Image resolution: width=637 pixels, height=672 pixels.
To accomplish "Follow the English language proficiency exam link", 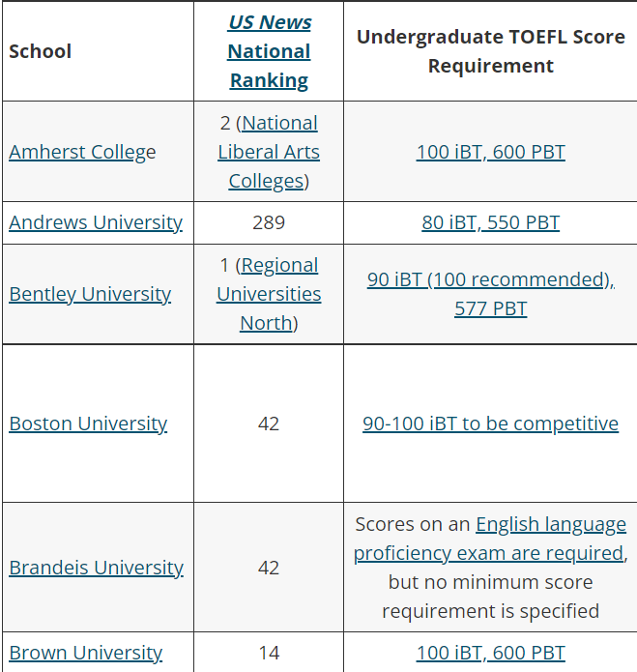I will pyautogui.click(x=490, y=539).
